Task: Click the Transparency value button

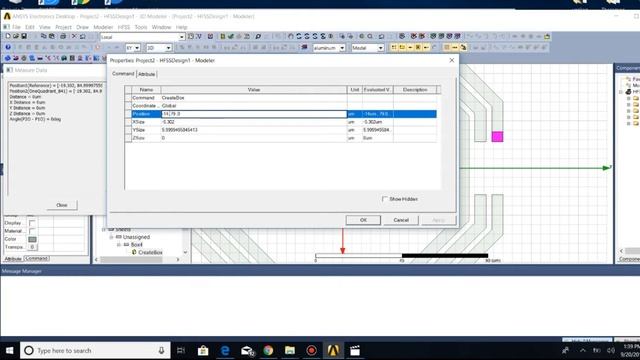Action: tap(32, 247)
